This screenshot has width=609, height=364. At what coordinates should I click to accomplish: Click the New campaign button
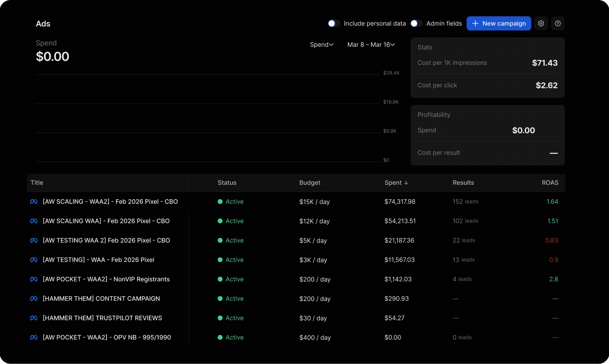point(499,23)
